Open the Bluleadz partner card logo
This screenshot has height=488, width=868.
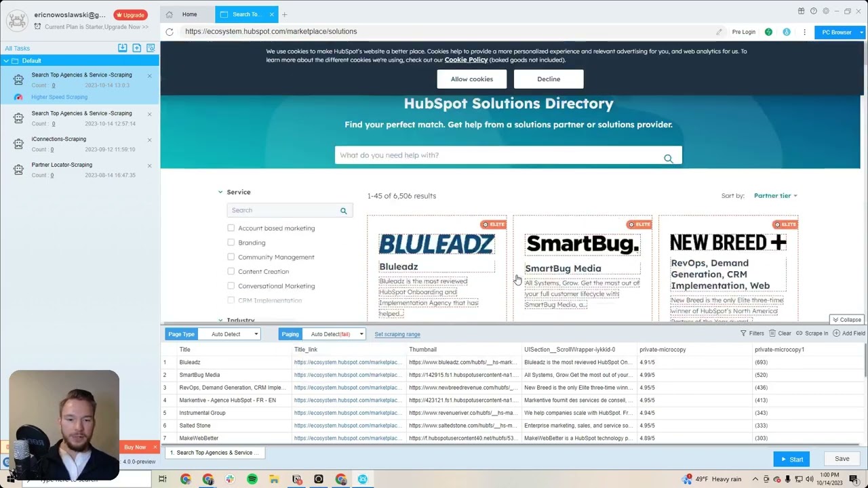point(437,244)
